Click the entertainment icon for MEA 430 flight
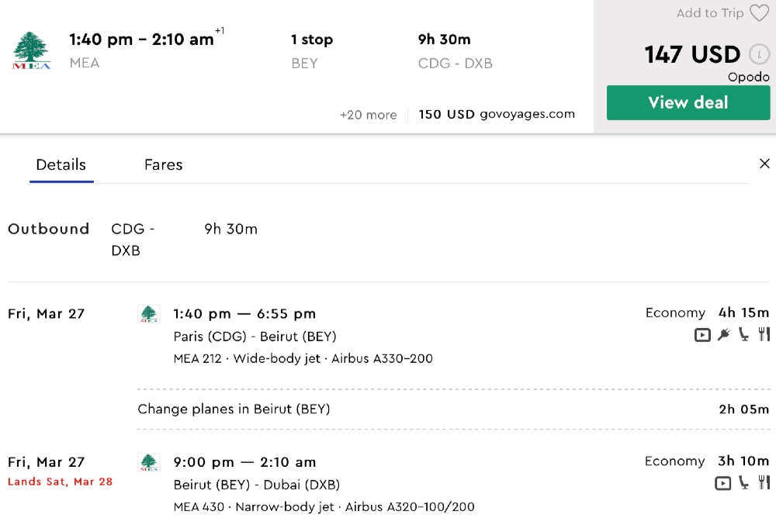This screenshot has height=532, width=776. [722, 483]
